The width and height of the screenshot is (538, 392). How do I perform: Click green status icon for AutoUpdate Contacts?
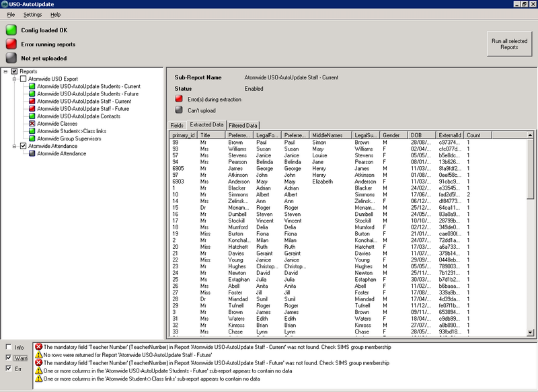pos(32,116)
